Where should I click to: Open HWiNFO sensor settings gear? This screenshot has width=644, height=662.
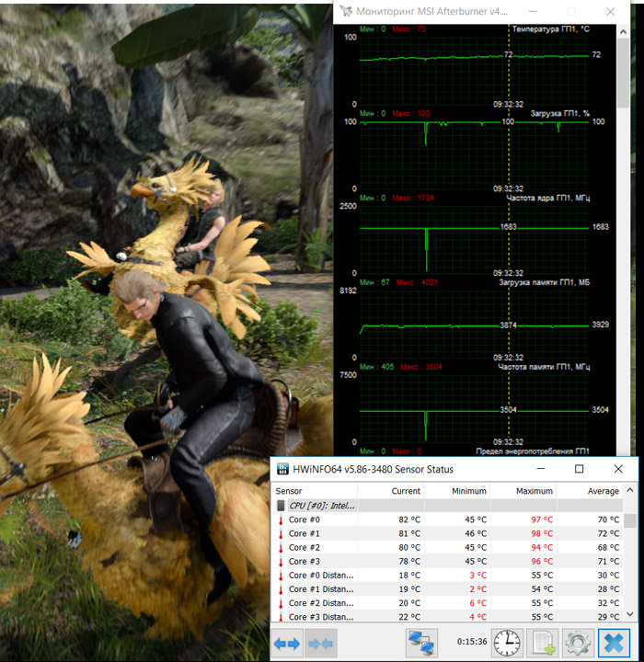578,641
